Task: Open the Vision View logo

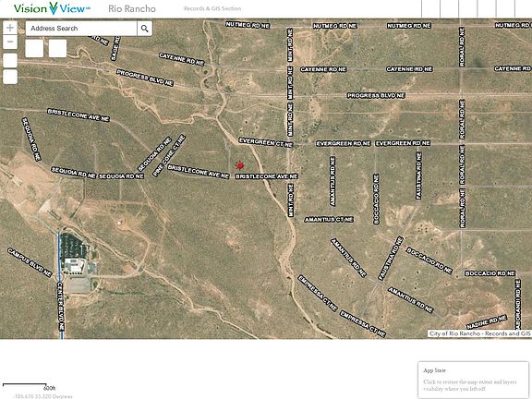Action: coord(53,8)
